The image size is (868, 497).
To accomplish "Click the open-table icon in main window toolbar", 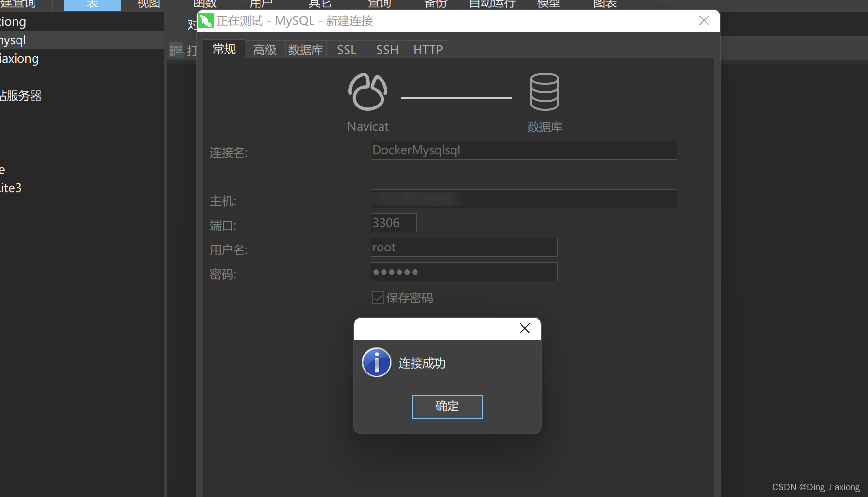I will click(x=176, y=50).
